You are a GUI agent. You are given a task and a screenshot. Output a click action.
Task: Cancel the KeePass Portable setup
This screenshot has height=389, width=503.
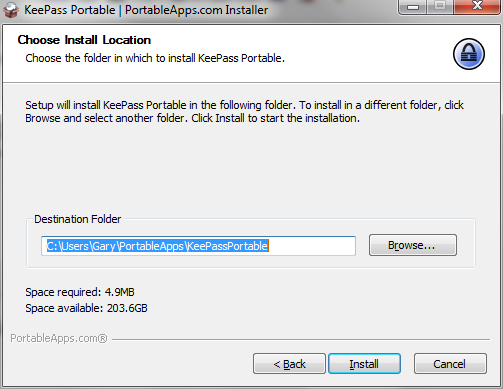[450, 364]
